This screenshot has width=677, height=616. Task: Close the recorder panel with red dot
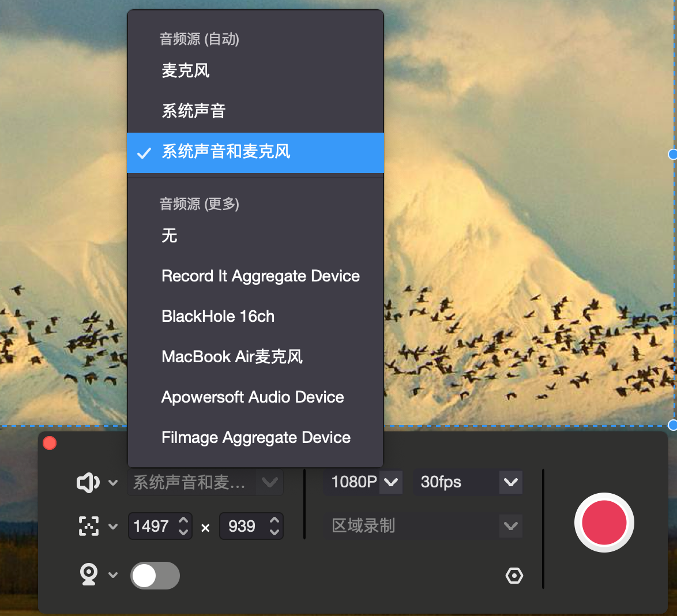pyautogui.click(x=50, y=443)
